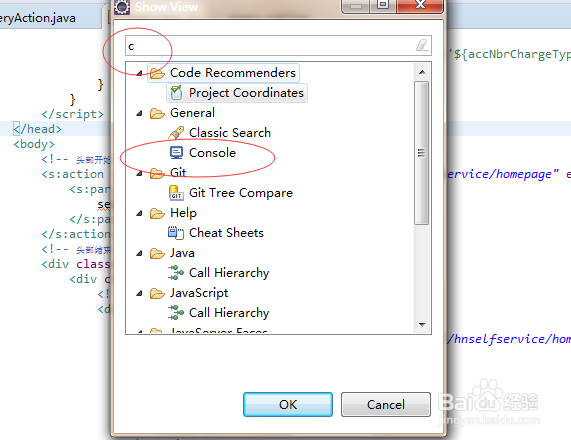
Task: Click the scrollbar up arrow
Action: 422,72
